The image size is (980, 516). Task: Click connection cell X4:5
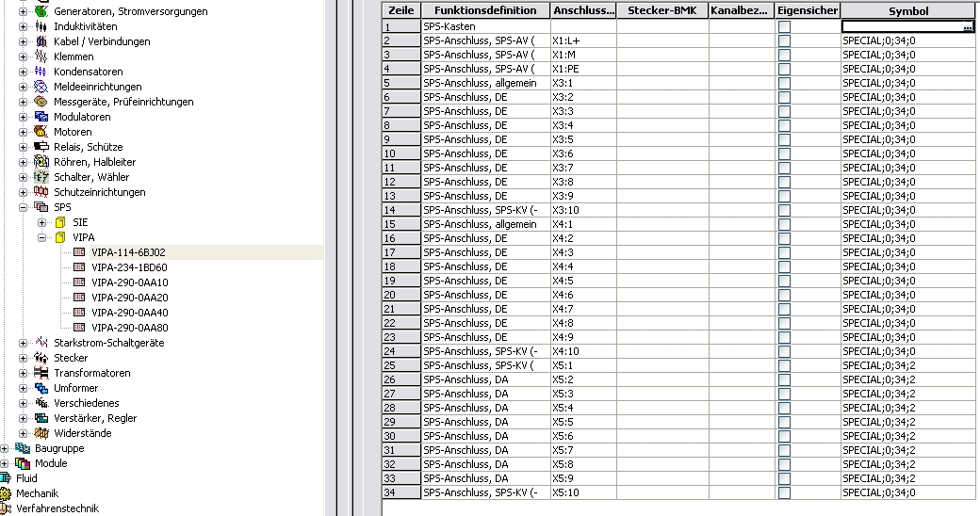pos(583,281)
